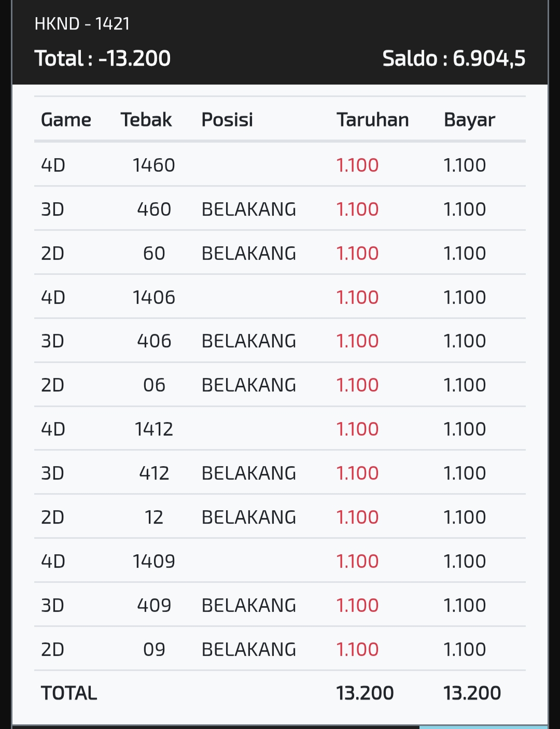Click the Tebak column header

point(146,120)
